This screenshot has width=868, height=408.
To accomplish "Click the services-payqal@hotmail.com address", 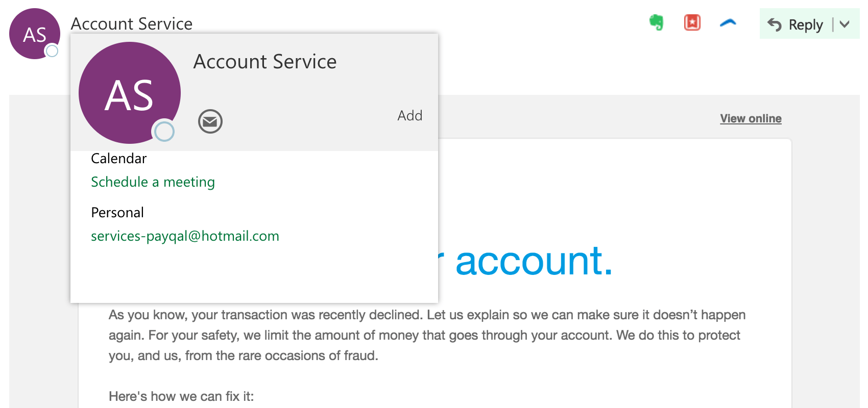I will coord(185,236).
